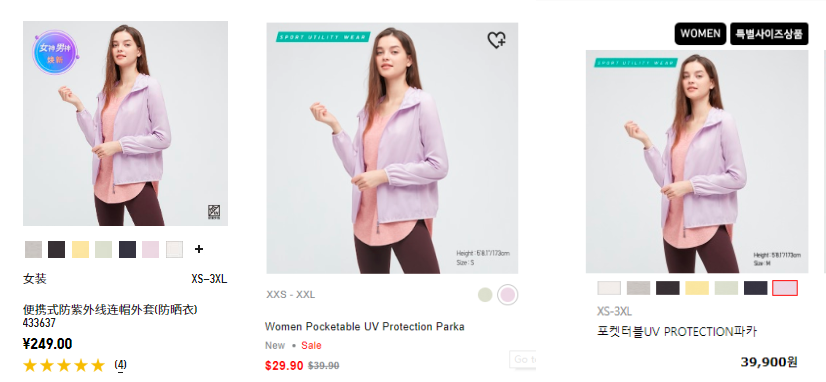The height and width of the screenshot is (382, 826).
Task: Click the five-star rating icons
Action: coord(64,365)
